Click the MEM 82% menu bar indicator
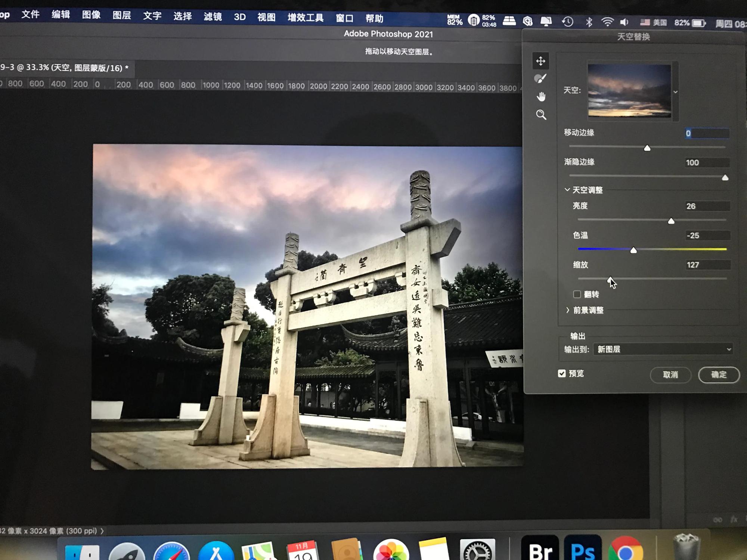Viewport: 747px width, 560px height. coord(455,20)
